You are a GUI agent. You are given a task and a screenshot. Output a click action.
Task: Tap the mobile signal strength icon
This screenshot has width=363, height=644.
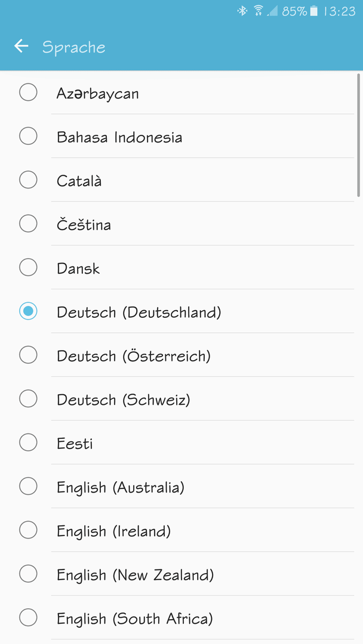point(272,11)
